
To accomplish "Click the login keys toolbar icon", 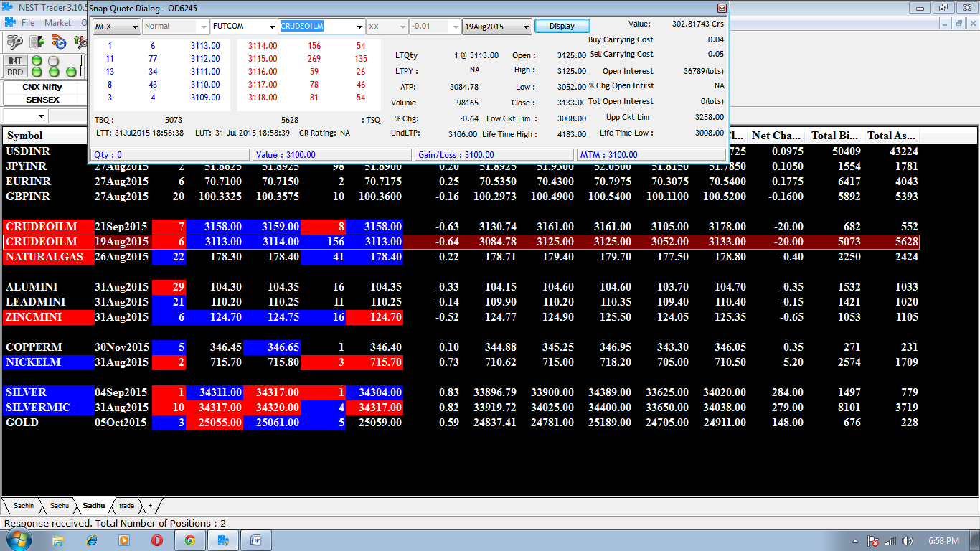I will point(15,42).
